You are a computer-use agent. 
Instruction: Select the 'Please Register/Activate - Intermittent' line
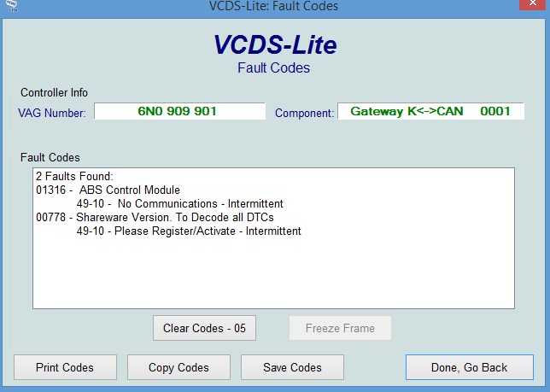(x=189, y=231)
